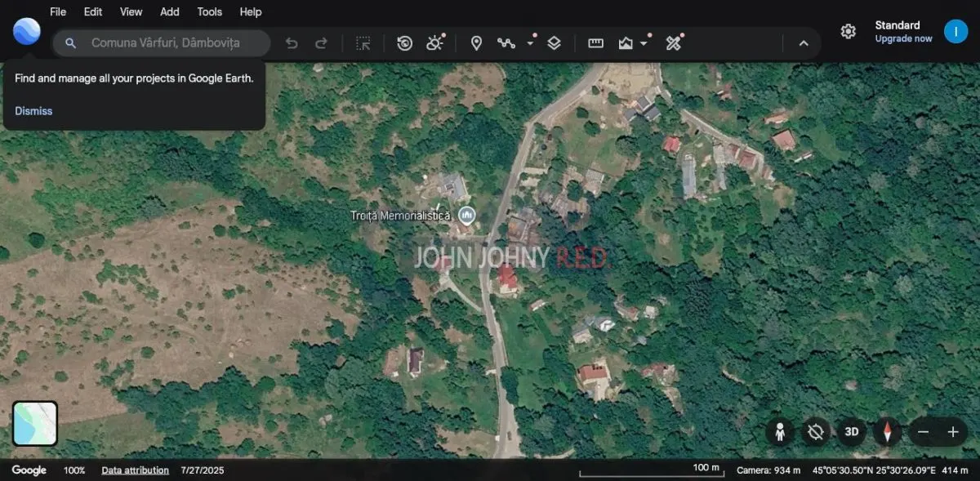This screenshot has width=980, height=481.
Task: Click the compass to reset north
Action: (887, 432)
